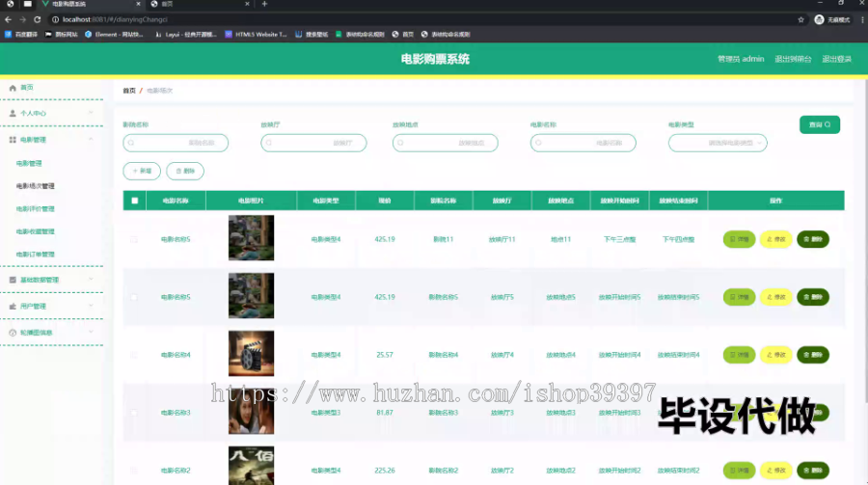Click 首页 in the breadcrumb

click(x=129, y=91)
